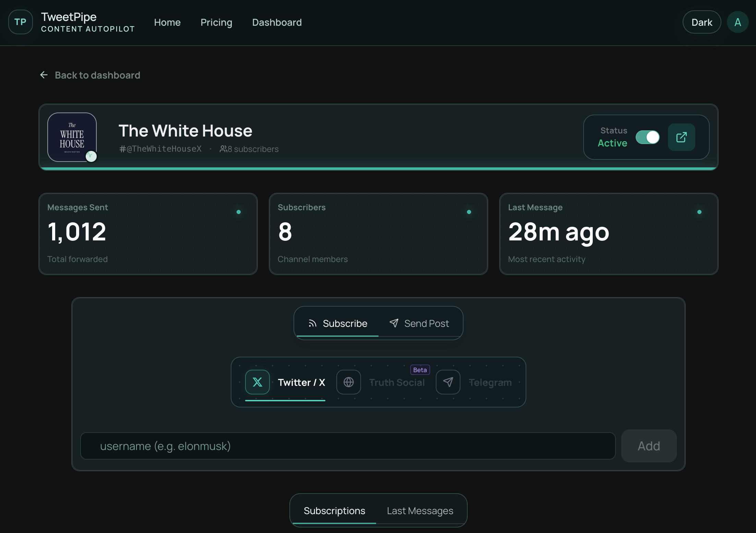Image resolution: width=756 pixels, height=533 pixels.
Task: Open the Last Messages tab
Action: point(420,511)
